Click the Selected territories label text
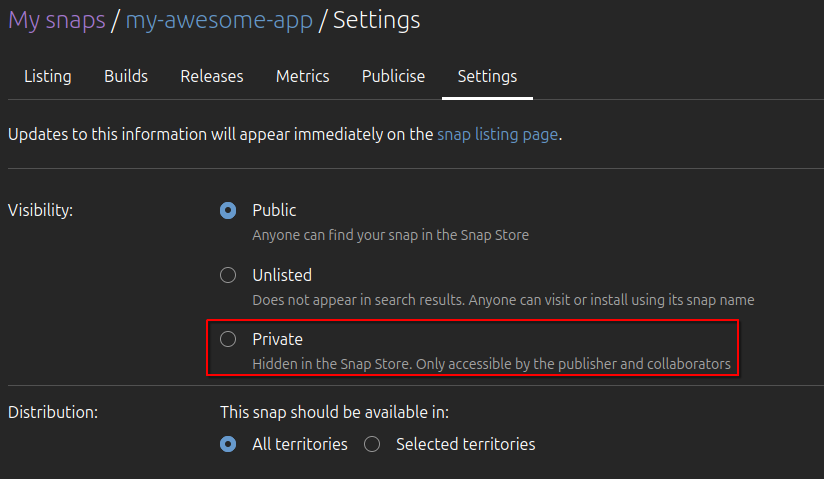Image resolution: width=824 pixels, height=479 pixels. (465, 444)
